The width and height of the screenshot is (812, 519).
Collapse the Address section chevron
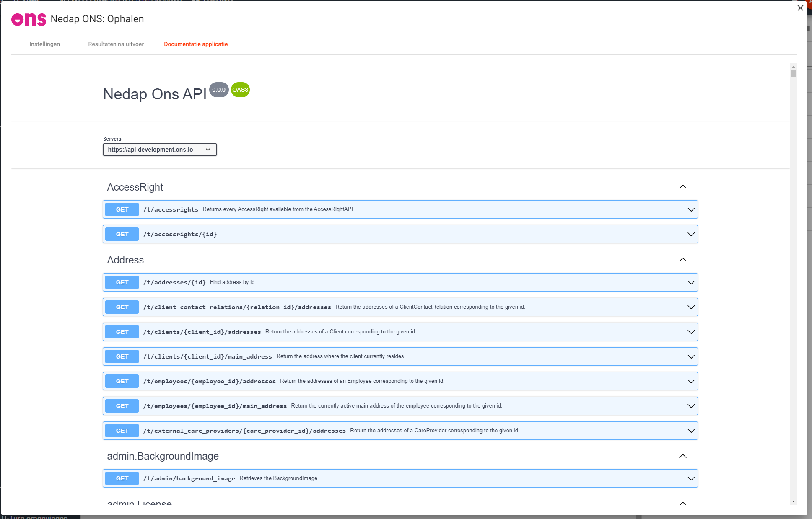[x=682, y=260]
